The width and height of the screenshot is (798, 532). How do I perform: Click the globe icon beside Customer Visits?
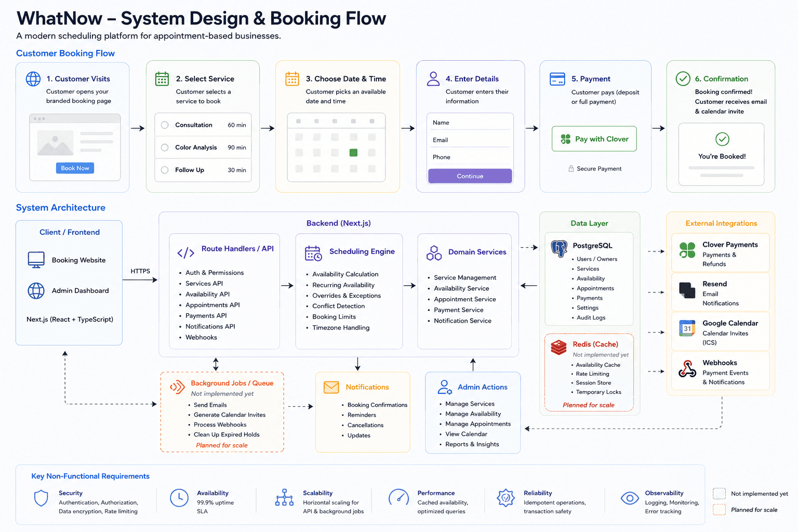(x=33, y=79)
